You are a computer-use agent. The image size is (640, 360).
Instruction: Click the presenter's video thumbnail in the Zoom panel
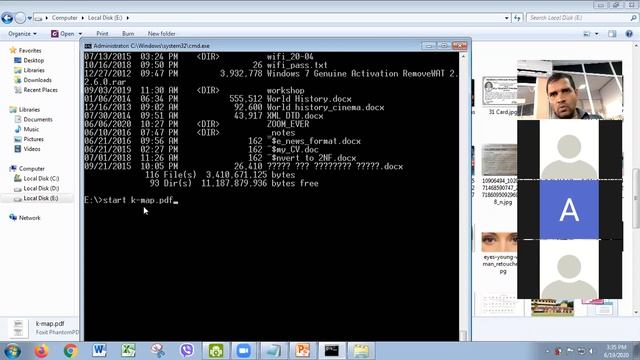(x=569, y=90)
